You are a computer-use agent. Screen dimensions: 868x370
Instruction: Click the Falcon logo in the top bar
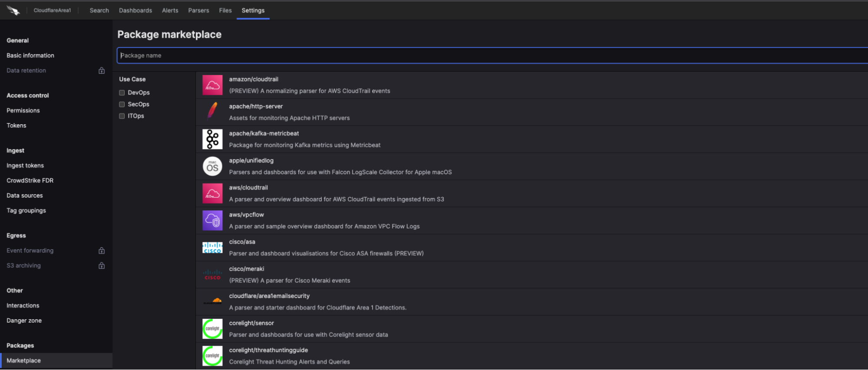click(x=13, y=10)
